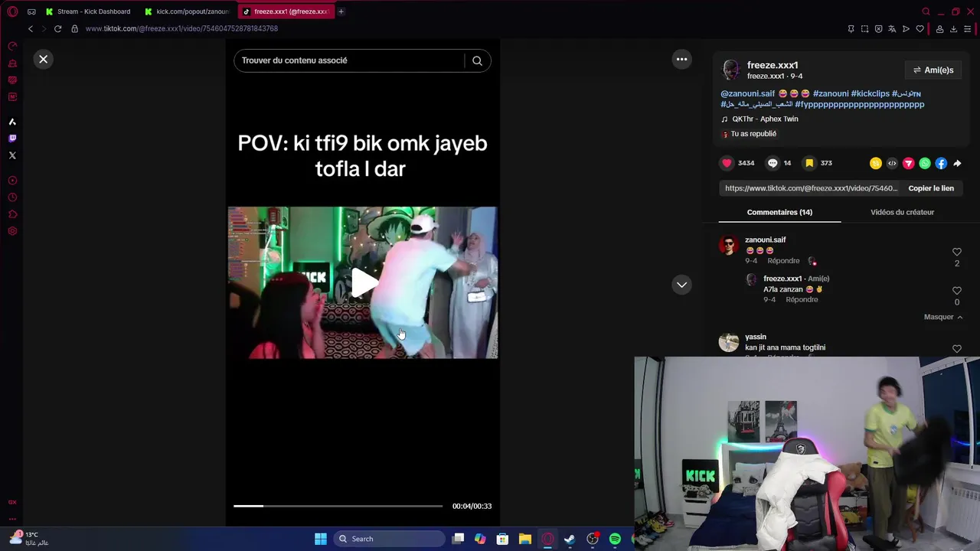The width and height of the screenshot is (980, 551).
Task: Open the browser profile account icon
Action: pyautogui.click(x=939, y=29)
